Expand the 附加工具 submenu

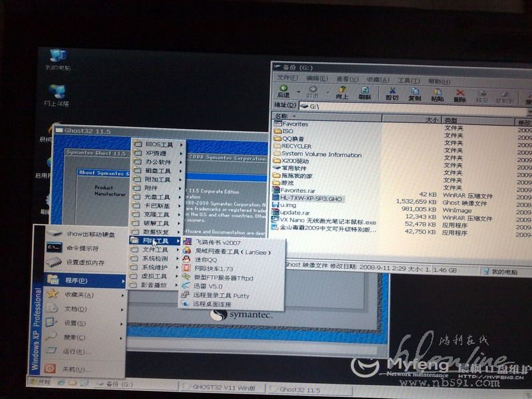click(158, 180)
